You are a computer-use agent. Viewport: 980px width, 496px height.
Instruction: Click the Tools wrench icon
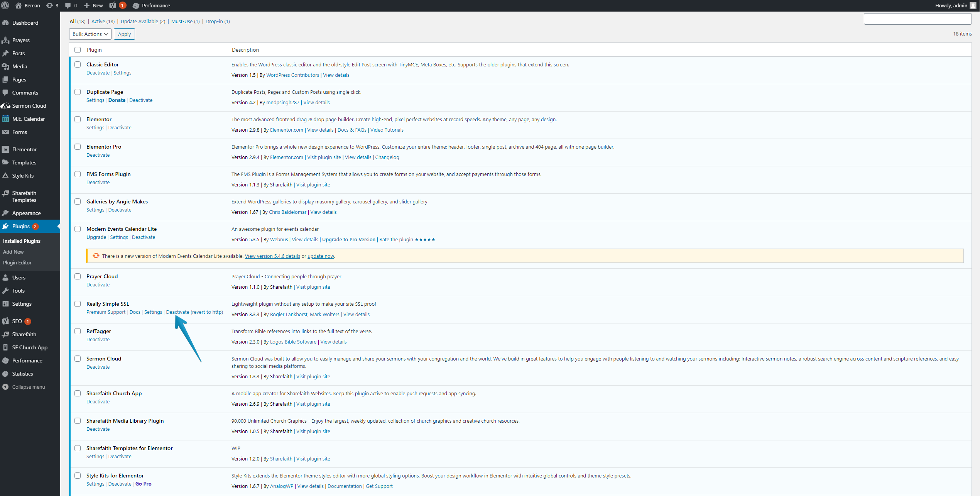(5, 291)
